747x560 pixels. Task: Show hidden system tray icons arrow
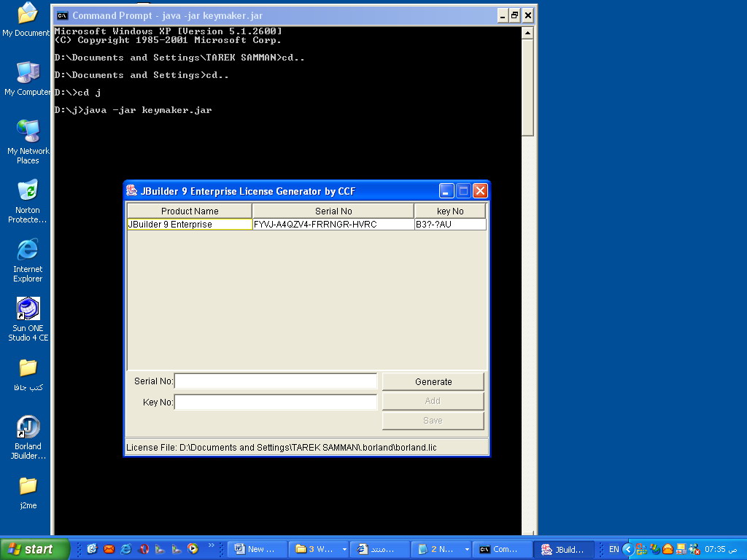point(628,550)
